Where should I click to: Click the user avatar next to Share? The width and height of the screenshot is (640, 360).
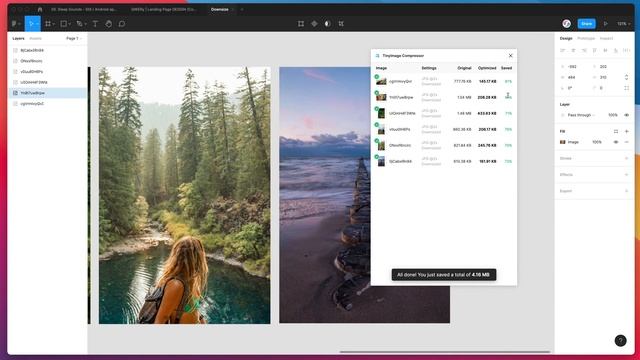pos(567,24)
